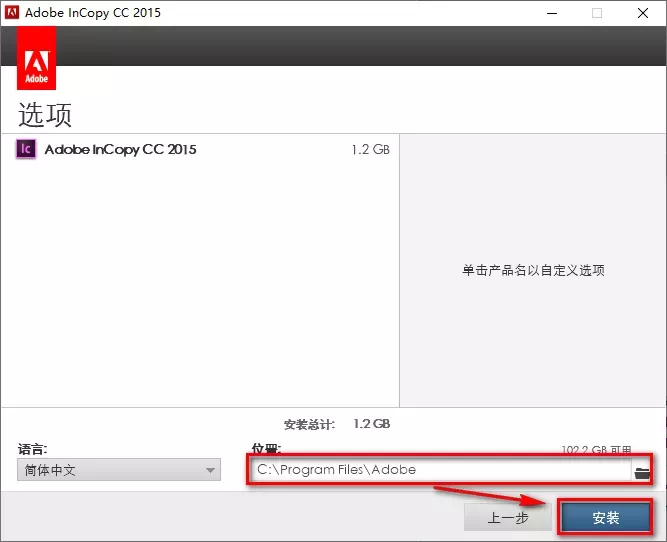Expand the language list using its arrow
This screenshot has width=667, height=542.
210,470
